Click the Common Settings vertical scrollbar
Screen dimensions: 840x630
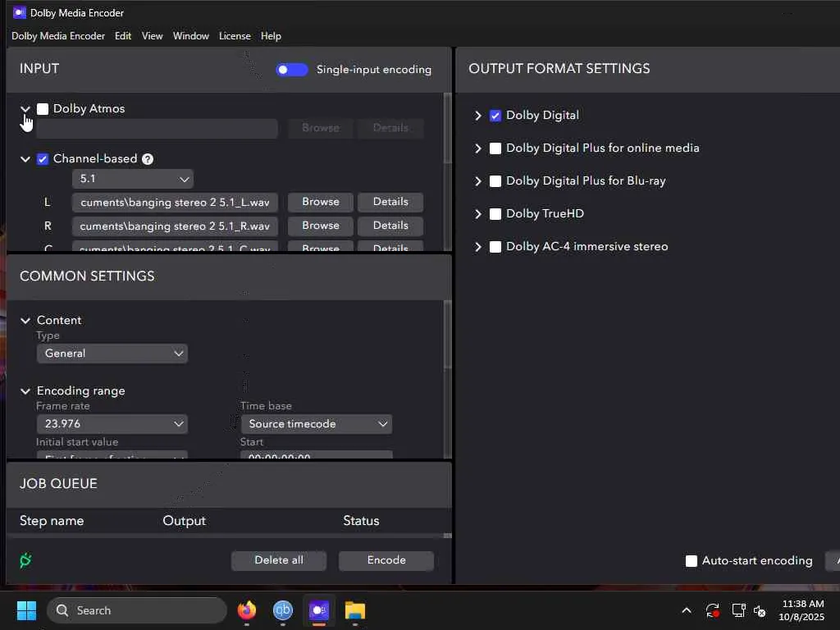point(448,335)
